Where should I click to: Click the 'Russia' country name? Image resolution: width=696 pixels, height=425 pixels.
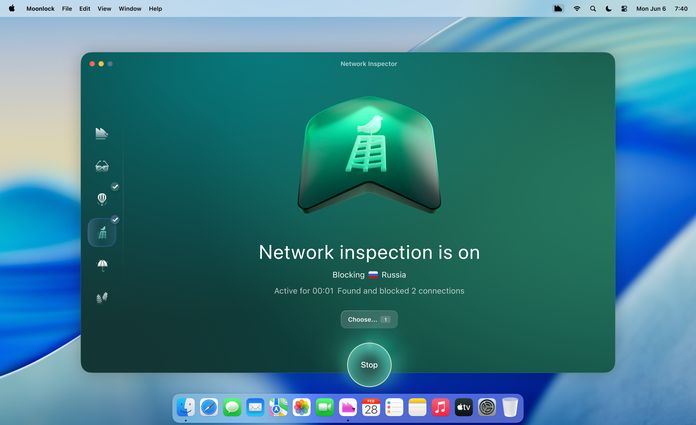point(394,275)
